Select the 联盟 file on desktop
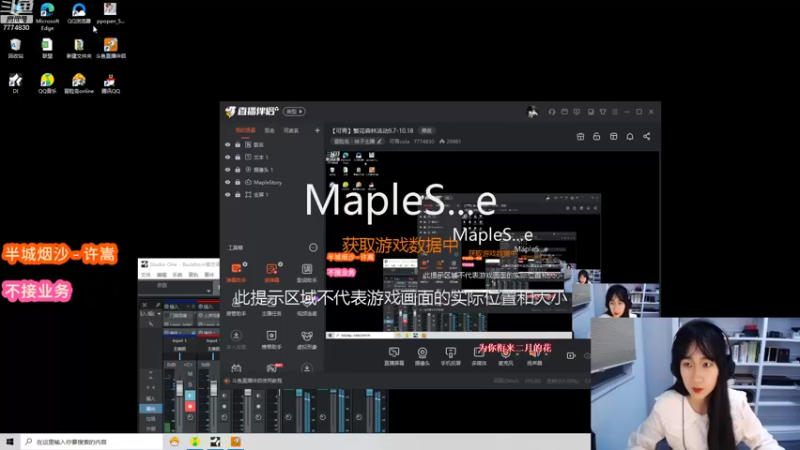Viewport: 800px width, 450px height. tap(47, 48)
